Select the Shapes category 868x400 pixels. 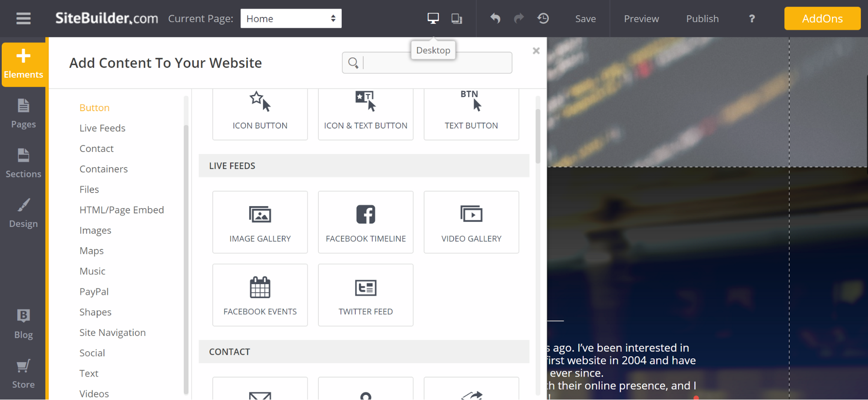(x=95, y=312)
